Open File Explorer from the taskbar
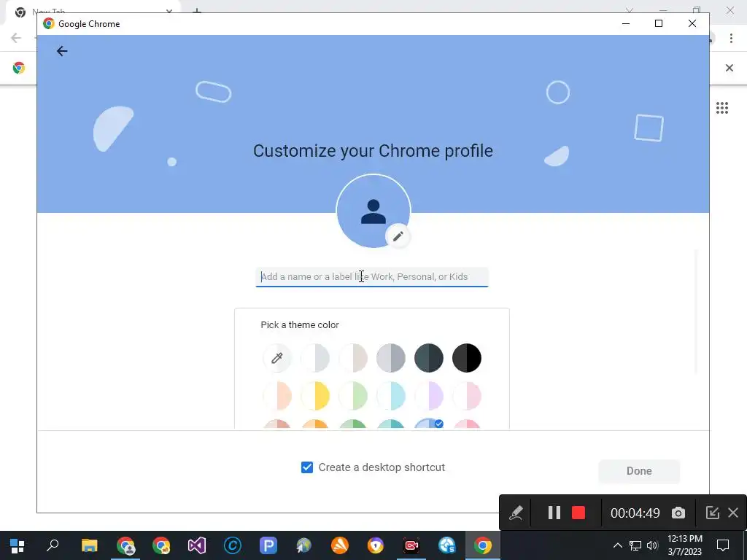 tap(90, 545)
